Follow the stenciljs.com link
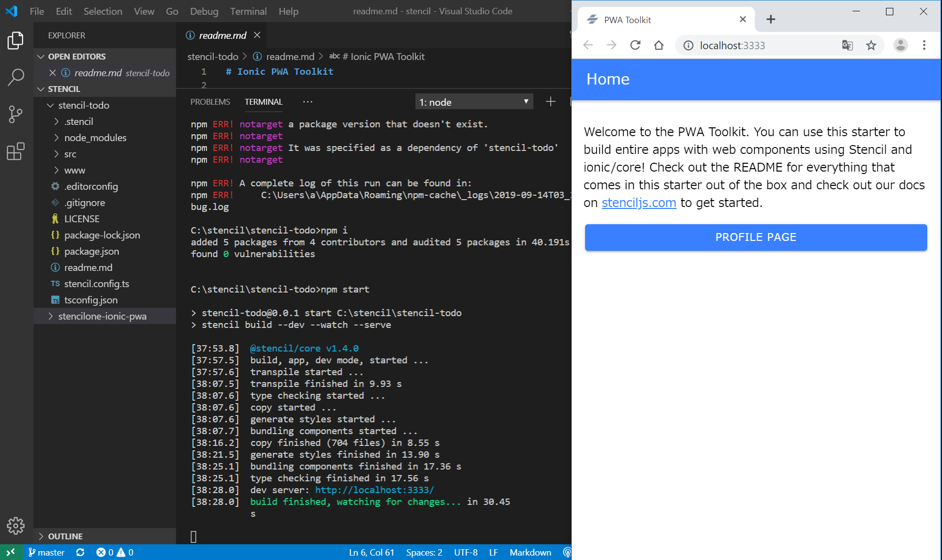942x560 pixels. pos(639,203)
